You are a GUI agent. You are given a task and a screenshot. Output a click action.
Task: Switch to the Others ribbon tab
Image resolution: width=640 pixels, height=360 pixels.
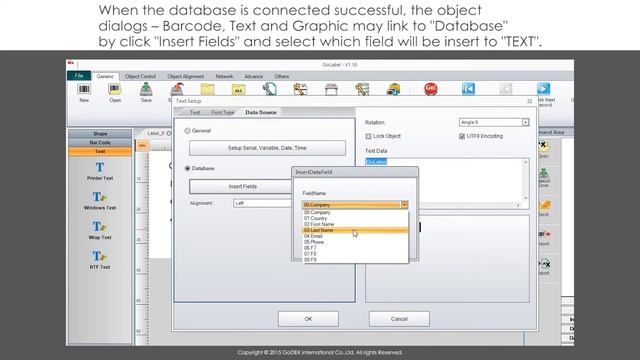click(282, 76)
